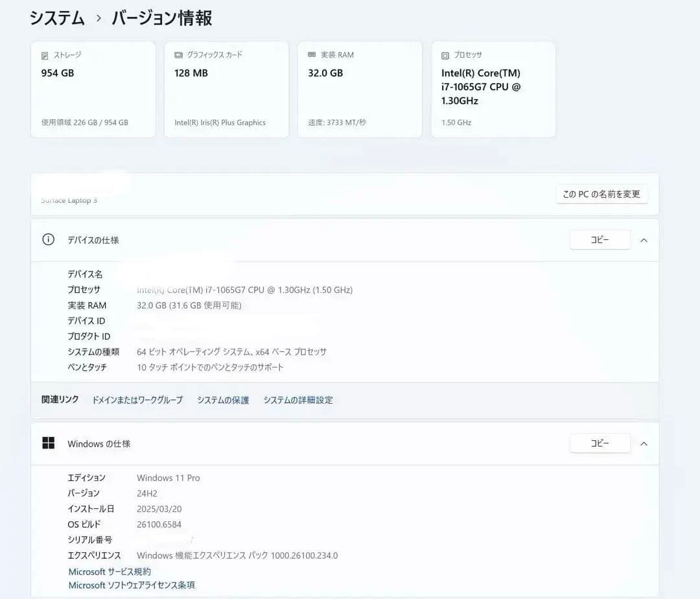Open システムの詳細設定 related link

point(298,400)
